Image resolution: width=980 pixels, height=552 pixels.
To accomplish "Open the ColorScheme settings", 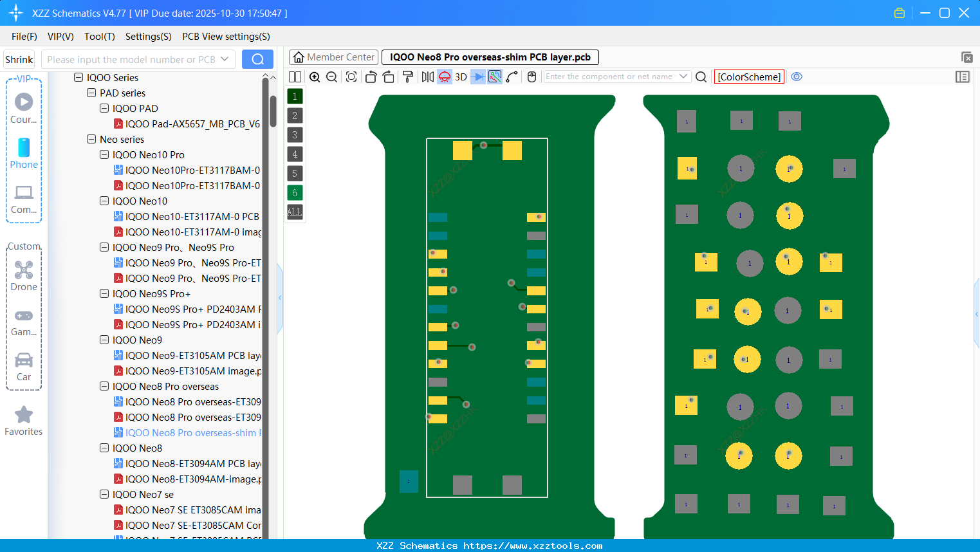I will tap(749, 77).
